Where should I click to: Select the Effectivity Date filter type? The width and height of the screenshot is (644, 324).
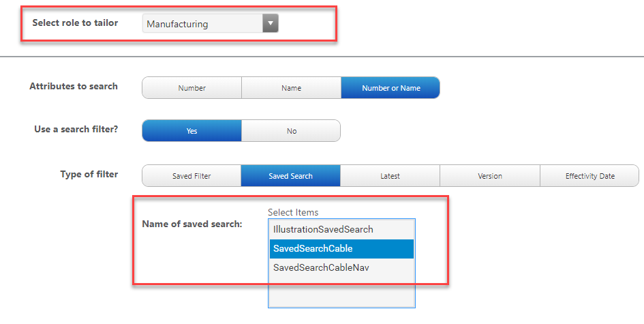pyautogui.click(x=589, y=176)
